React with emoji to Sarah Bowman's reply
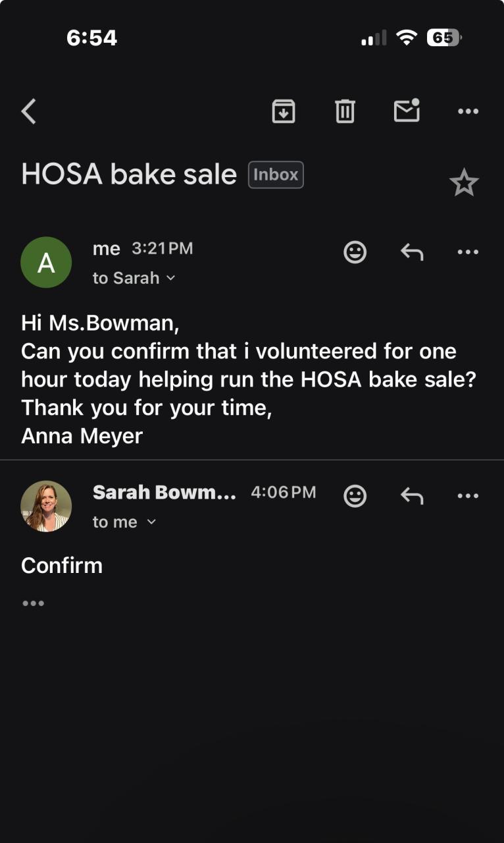Viewport: 504px width, 843px height. pos(355,496)
